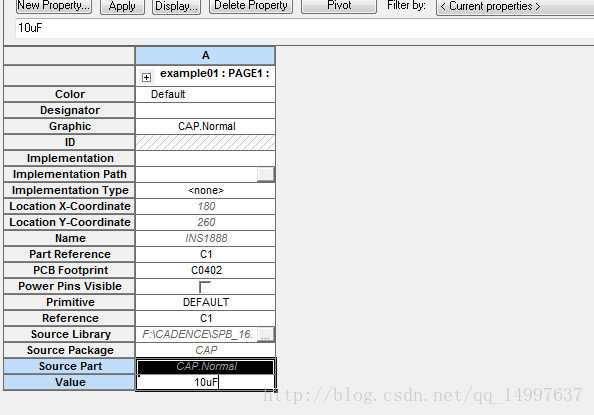
Task: Toggle the Power Pins Visible checkbox
Action: click(x=205, y=287)
